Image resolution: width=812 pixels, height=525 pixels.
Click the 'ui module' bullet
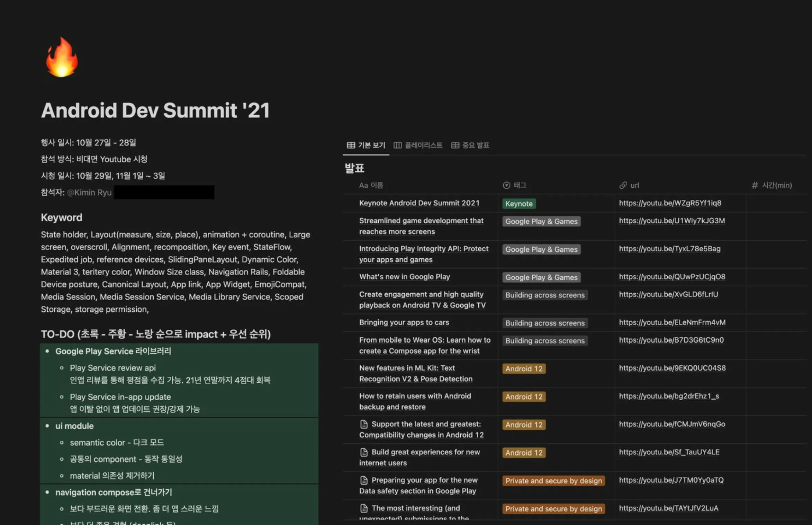74,426
